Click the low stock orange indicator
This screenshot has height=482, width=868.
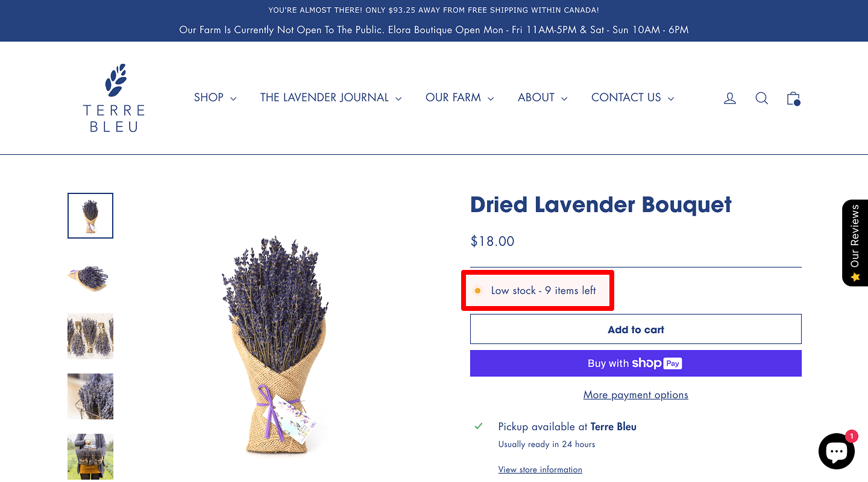(x=478, y=290)
